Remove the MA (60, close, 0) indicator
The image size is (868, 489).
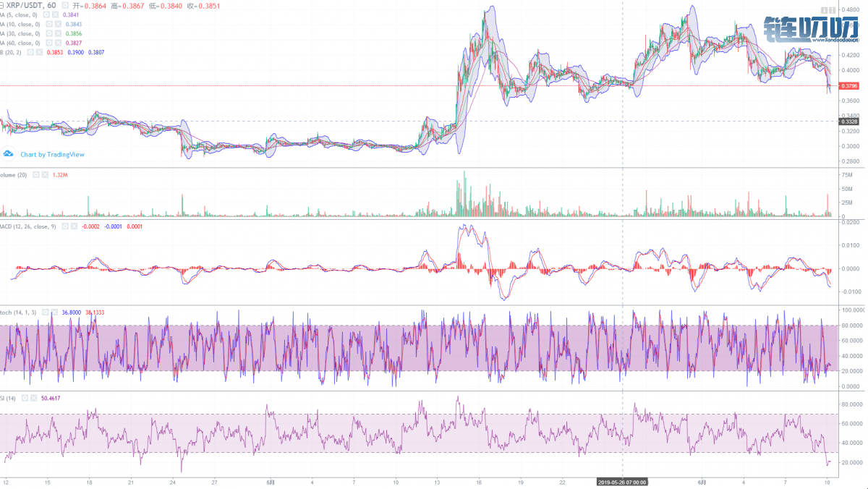pyautogui.click(x=58, y=43)
